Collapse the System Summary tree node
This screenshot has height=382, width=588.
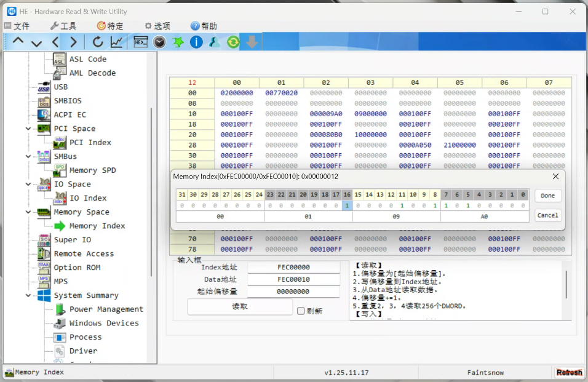pos(28,295)
